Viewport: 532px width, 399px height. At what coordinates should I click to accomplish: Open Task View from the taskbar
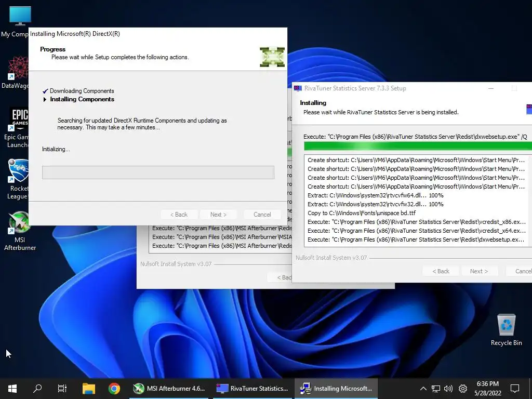click(x=62, y=389)
